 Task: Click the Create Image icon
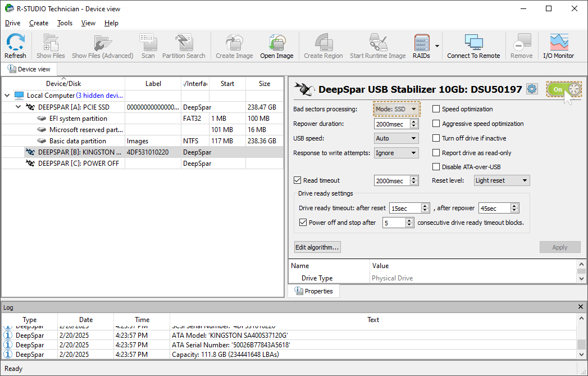tap(234, 42)
